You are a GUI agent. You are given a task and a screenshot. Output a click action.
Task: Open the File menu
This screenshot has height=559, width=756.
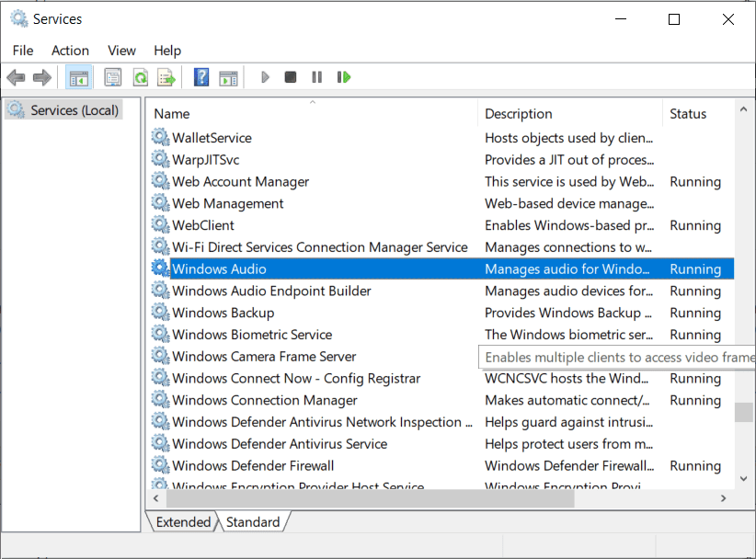point(22,51)
